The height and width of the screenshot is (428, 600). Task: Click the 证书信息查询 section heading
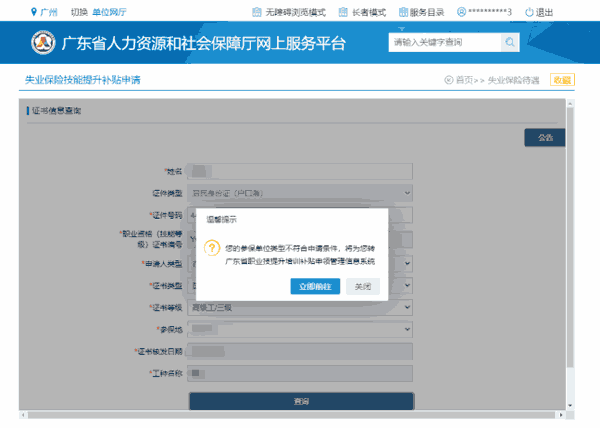(x=56, y=111)
